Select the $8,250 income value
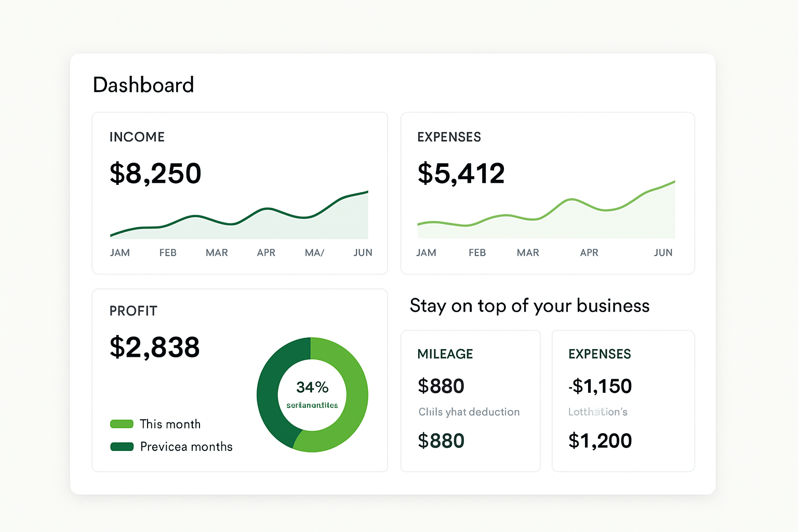Image resolution: width=798 pixels, height=532 pixels. 155,173
